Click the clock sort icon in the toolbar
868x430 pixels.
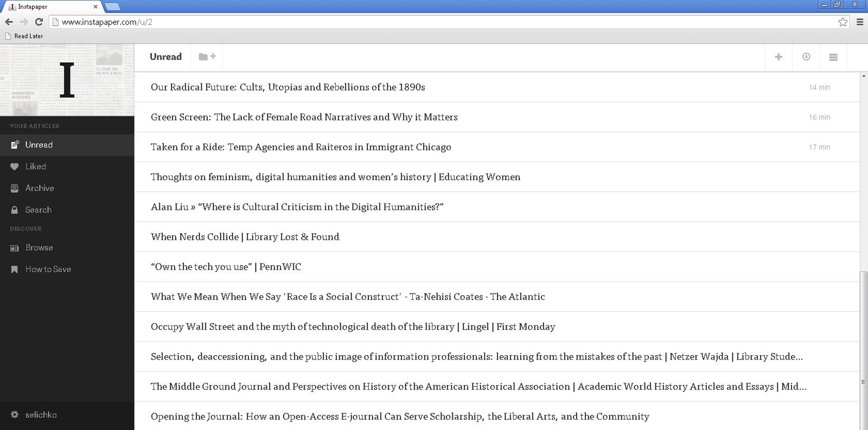(x=806, y=56)
